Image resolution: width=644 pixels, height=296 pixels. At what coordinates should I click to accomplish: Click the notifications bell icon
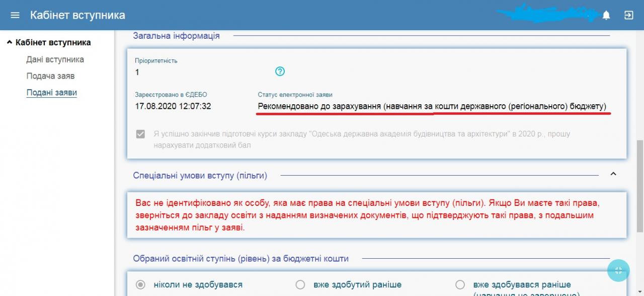606,16
